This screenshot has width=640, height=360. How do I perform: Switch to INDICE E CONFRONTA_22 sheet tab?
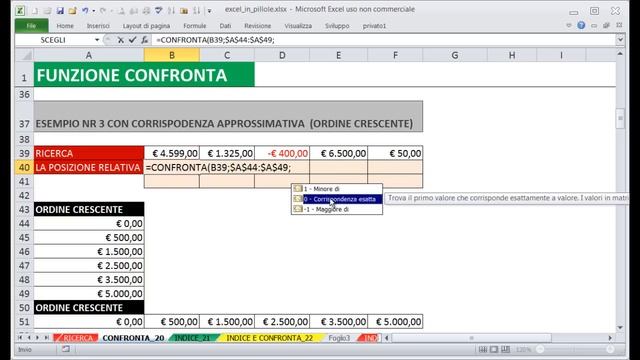[x=269, y=338]
